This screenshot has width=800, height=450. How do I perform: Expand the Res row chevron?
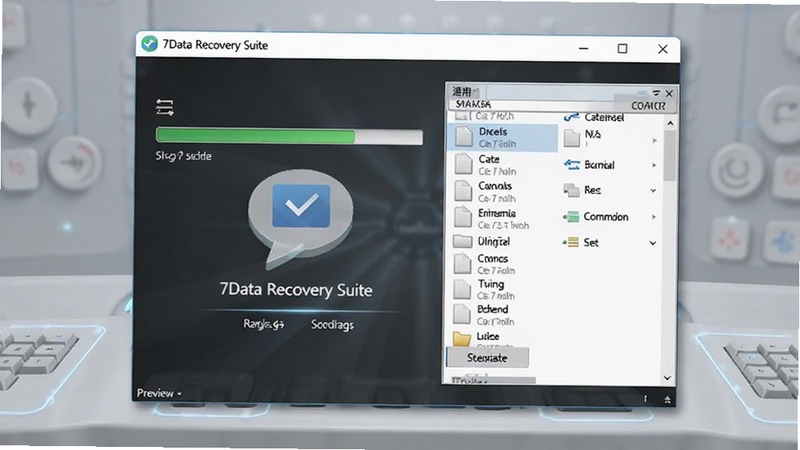pyautogui.click(x=653, y=191)
